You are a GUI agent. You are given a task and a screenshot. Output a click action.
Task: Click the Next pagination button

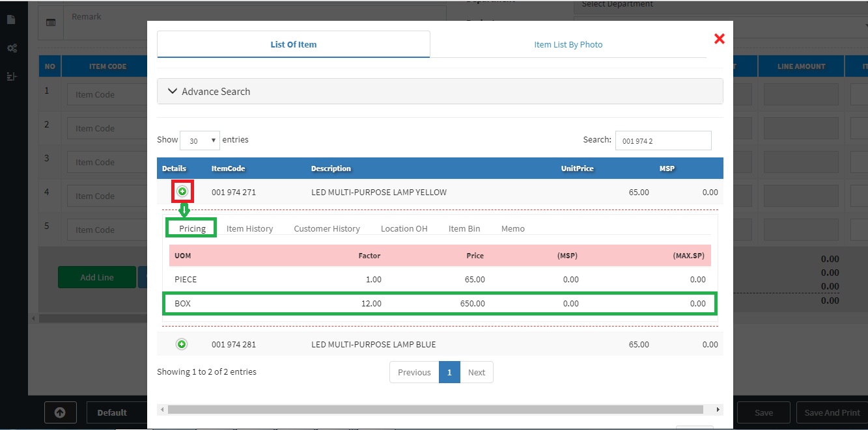(476, 373)
